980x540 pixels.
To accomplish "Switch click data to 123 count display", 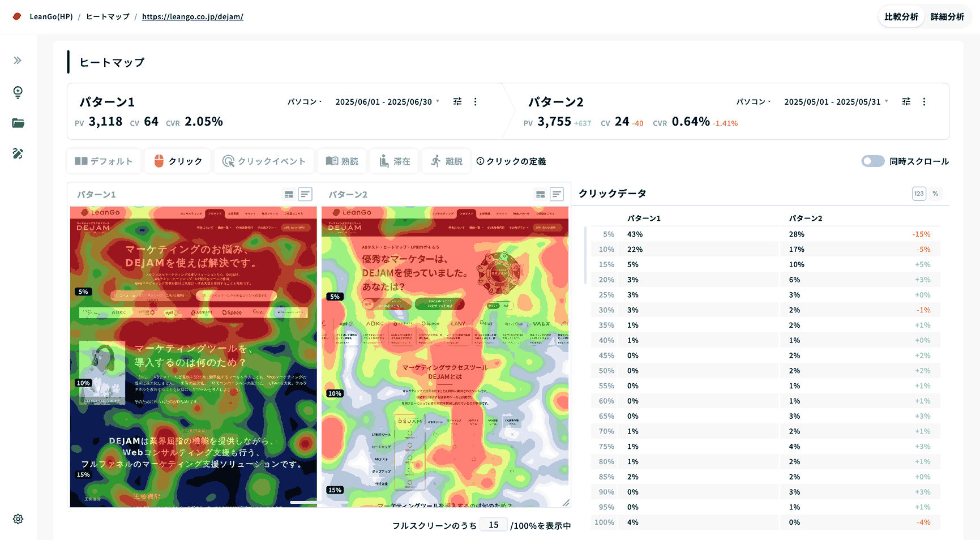I will click(919, 194).
